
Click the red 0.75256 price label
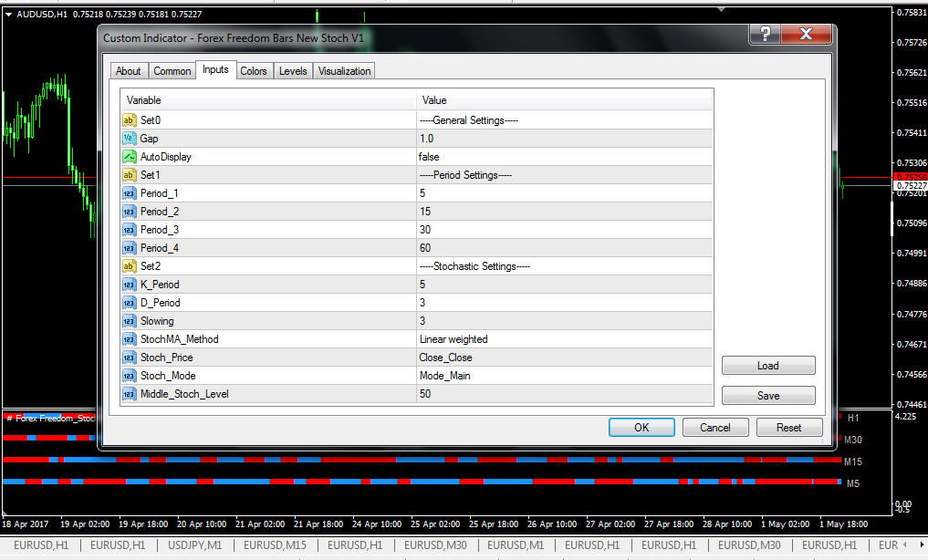pyautogui.click(x=911, y=177)
